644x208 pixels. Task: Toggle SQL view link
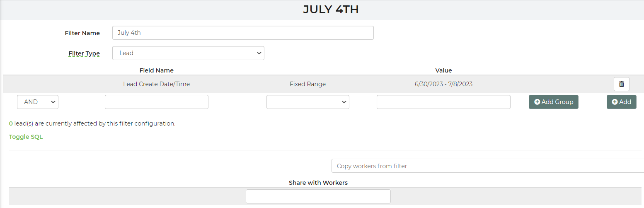point(26,137)
